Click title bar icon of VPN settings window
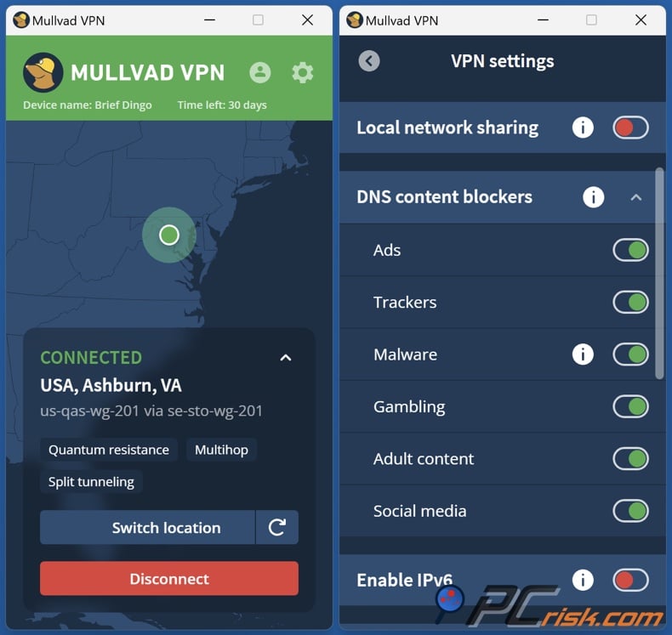Viewport: 672px width, 635px height. click(355, 20)
